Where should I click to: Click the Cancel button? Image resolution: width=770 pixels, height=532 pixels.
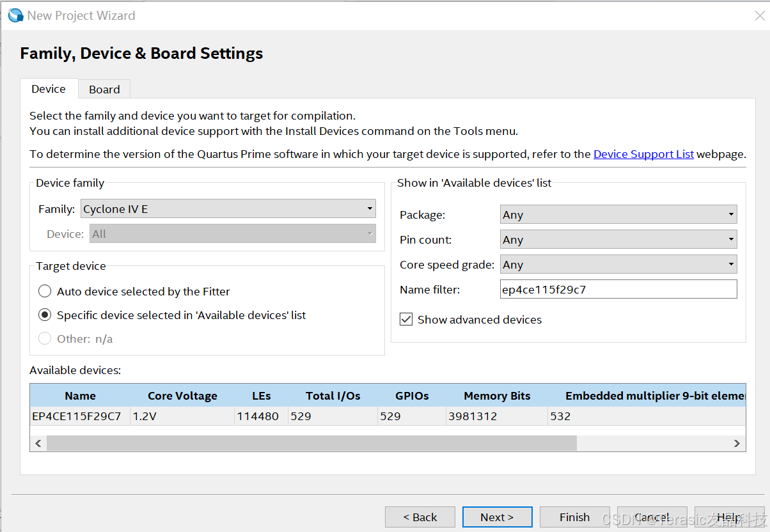pos(652,517)
